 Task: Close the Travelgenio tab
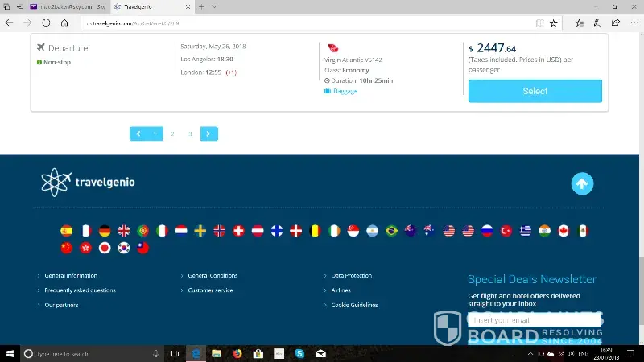click(188, 7)
